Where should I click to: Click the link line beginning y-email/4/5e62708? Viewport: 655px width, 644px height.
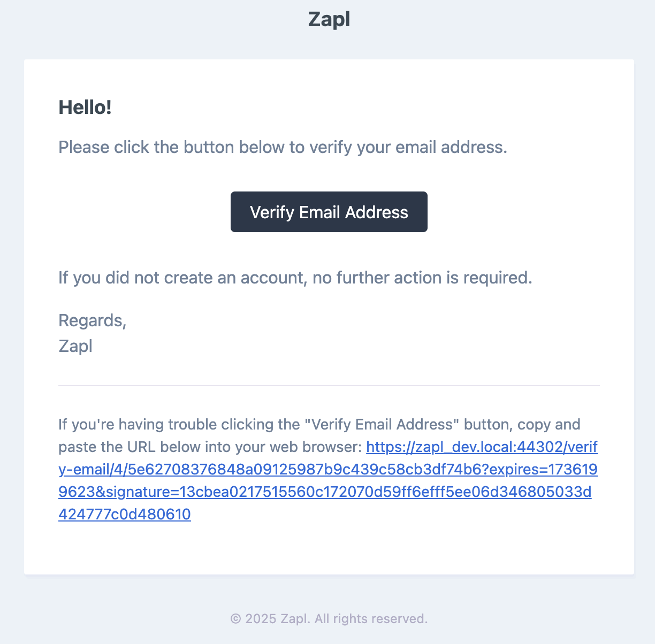coord(328,469)
